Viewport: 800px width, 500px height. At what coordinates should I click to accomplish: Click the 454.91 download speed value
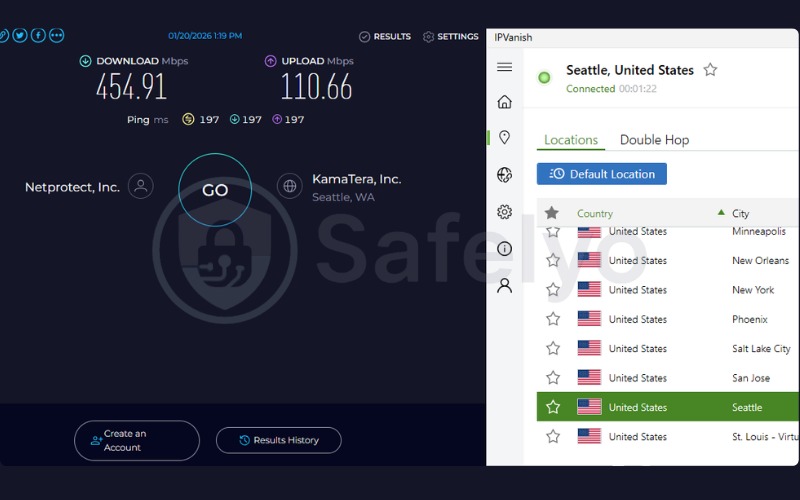click(x=131, y=86)
